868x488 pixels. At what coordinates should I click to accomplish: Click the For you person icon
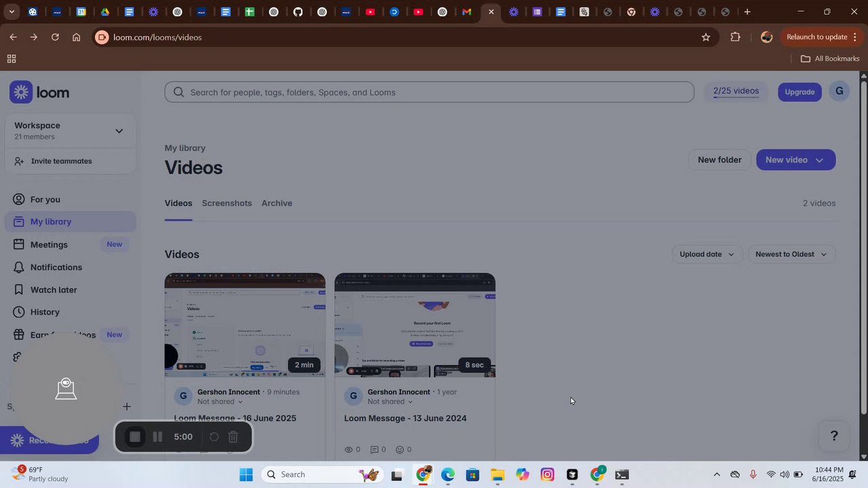click(19, 199)
